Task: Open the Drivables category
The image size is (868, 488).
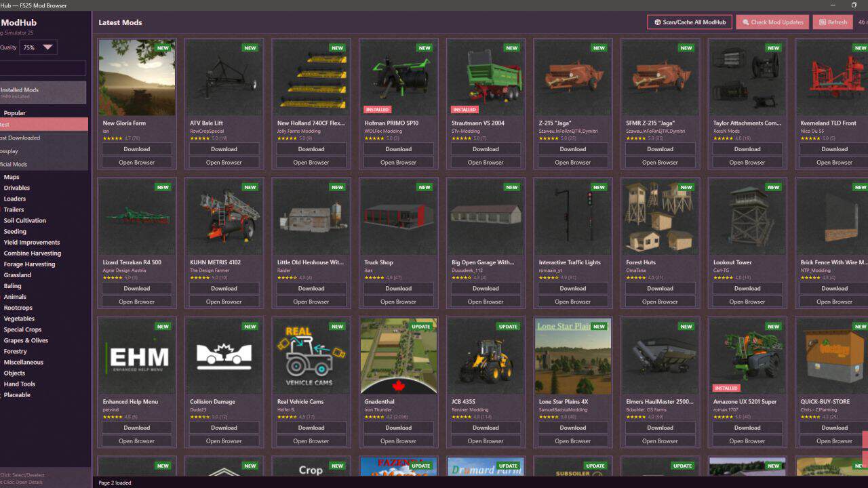Action: [17, 188]
